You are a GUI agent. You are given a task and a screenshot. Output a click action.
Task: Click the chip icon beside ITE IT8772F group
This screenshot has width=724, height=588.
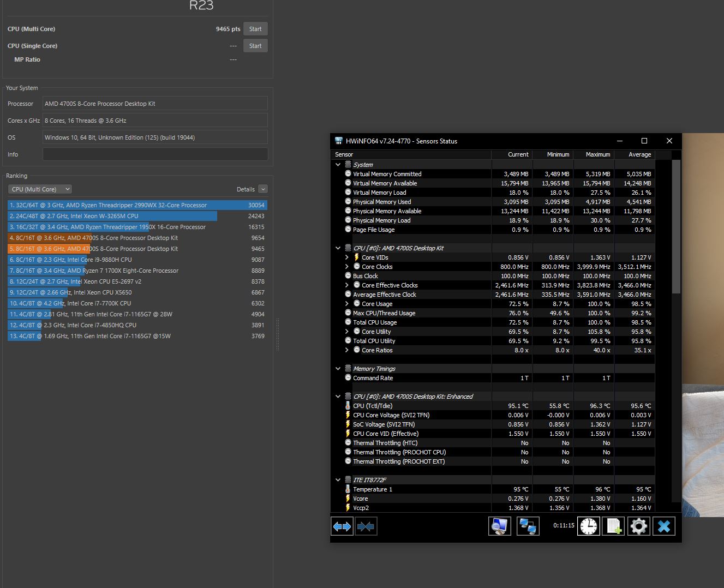pos(348,480)
